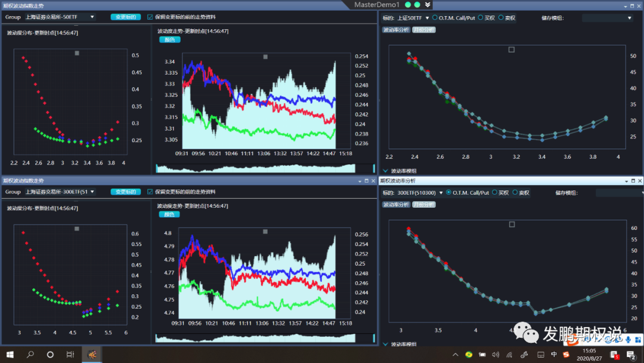644x363 pixels.
Task: Open the notification center icon
Action: click(x=631, y=355)
